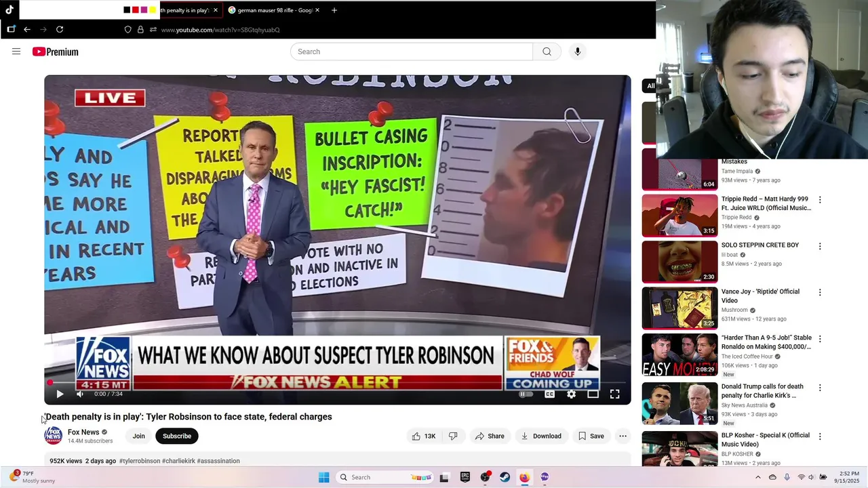Open the Fox News channel name link
This screenshot has width=868, height=488.
point(83,432)
